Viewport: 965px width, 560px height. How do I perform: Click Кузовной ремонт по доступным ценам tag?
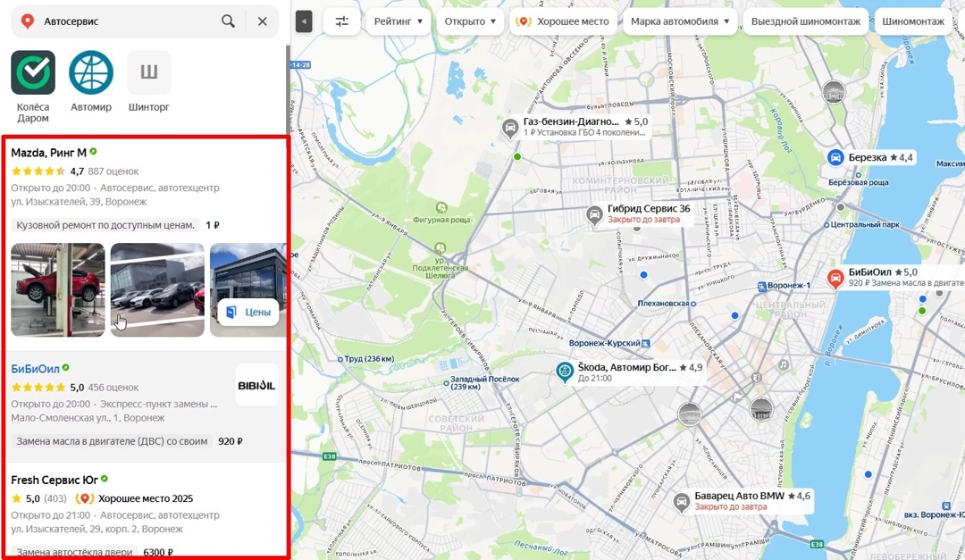click(105, 225)
